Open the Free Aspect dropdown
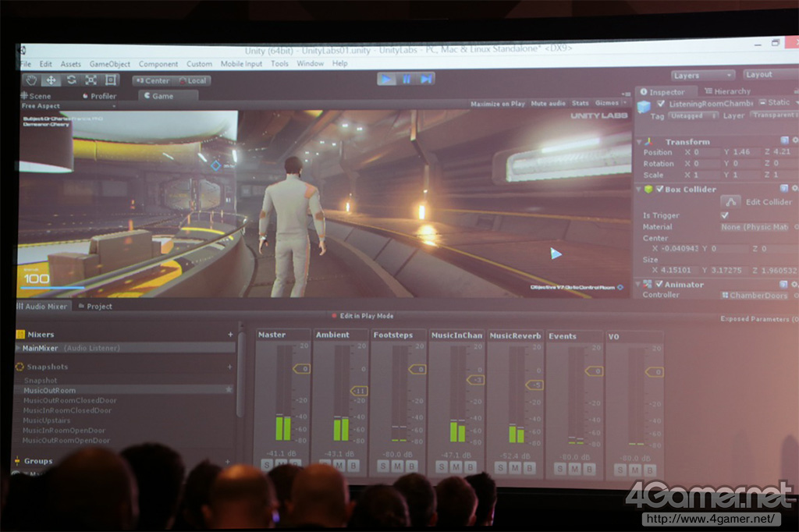This screenshot has width=799, height=532. coord(69,106)
